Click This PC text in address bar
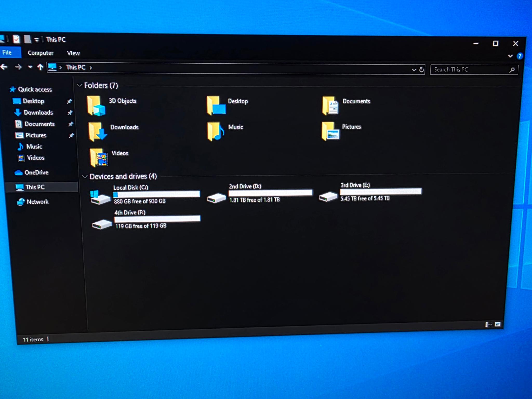 [x=76, y=67]
